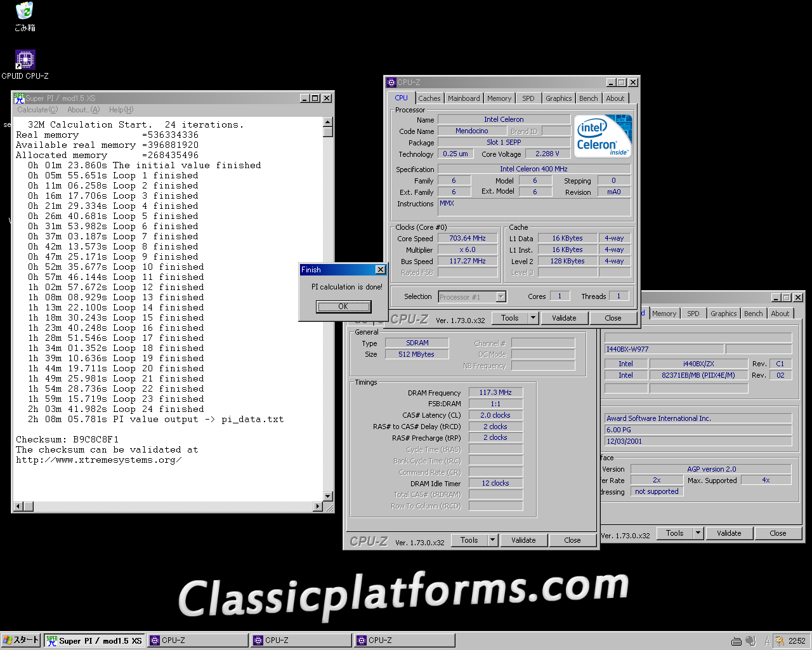Click the Super PI title bar icon

point(19,98)
